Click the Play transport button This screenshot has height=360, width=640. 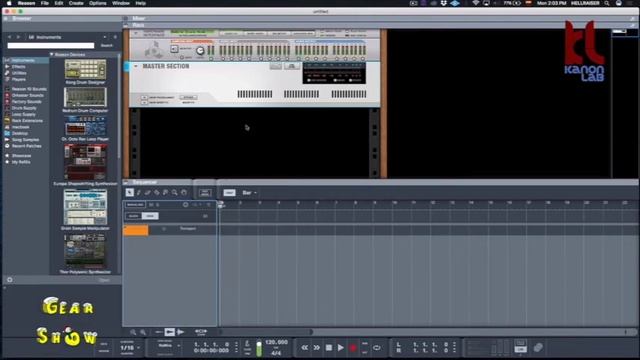coord(341,348)
